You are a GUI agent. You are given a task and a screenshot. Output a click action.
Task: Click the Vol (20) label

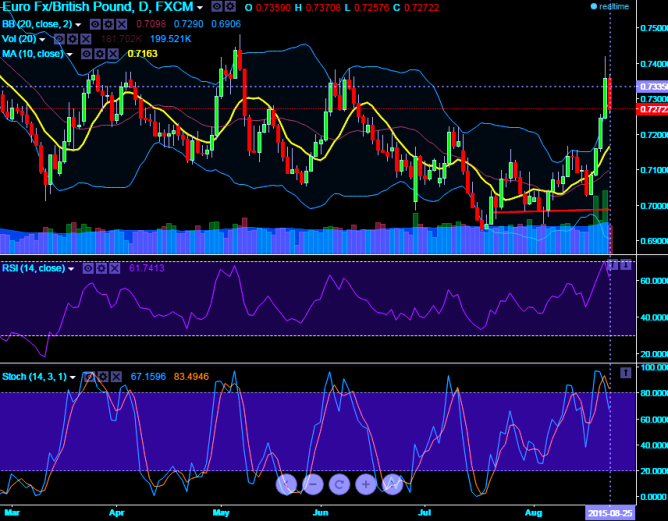(19, 39)
